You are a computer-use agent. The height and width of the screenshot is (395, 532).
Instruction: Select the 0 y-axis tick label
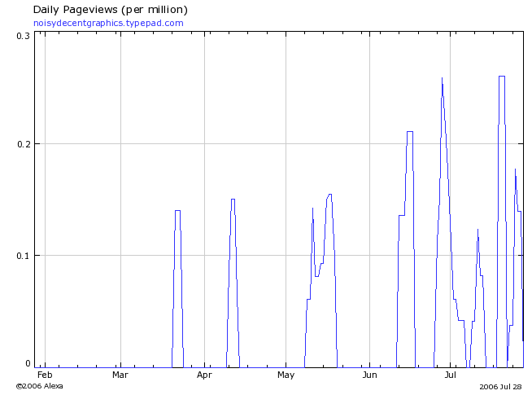27,364
